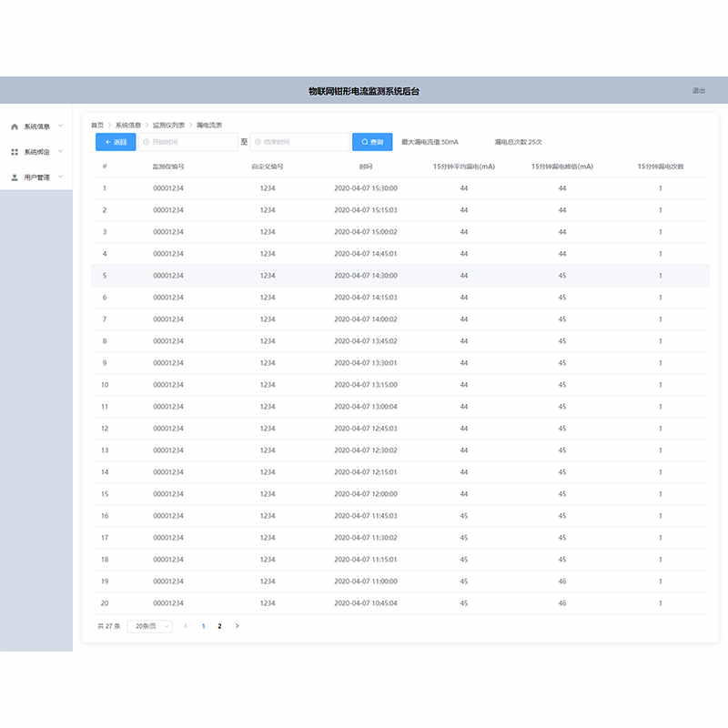Click the grid icon in the sidebar
This screenshot has height=728, width=728.
coord(14,152)
